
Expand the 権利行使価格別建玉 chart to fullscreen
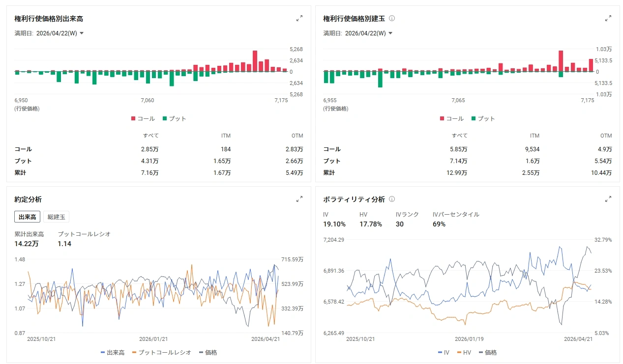coord(608,19)
